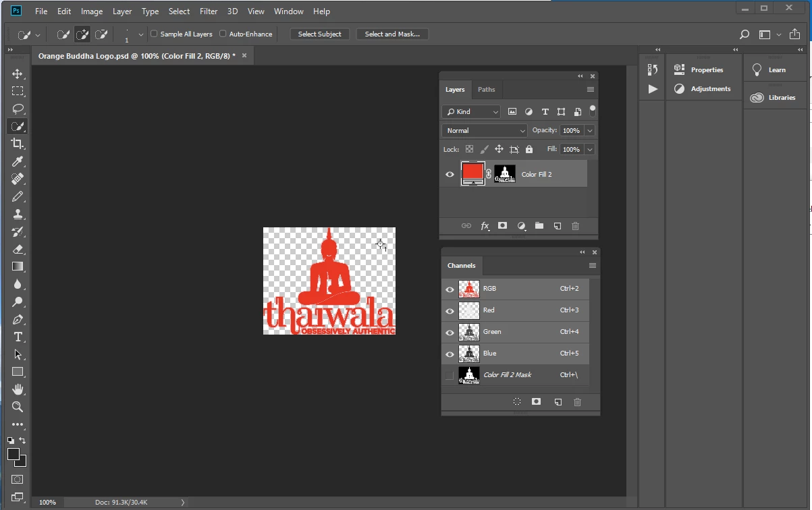Screen dimensions: 812x510
Task: Click Create new group folder icon
Action: click(x=539, y=226)
